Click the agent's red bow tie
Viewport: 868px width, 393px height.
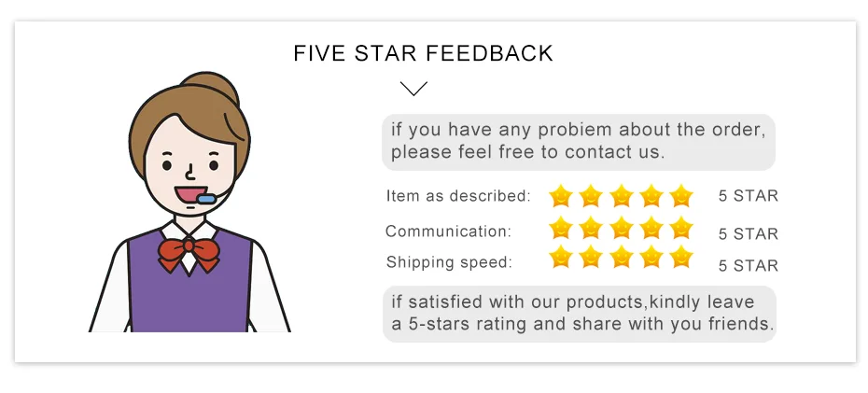pos(189,254)
